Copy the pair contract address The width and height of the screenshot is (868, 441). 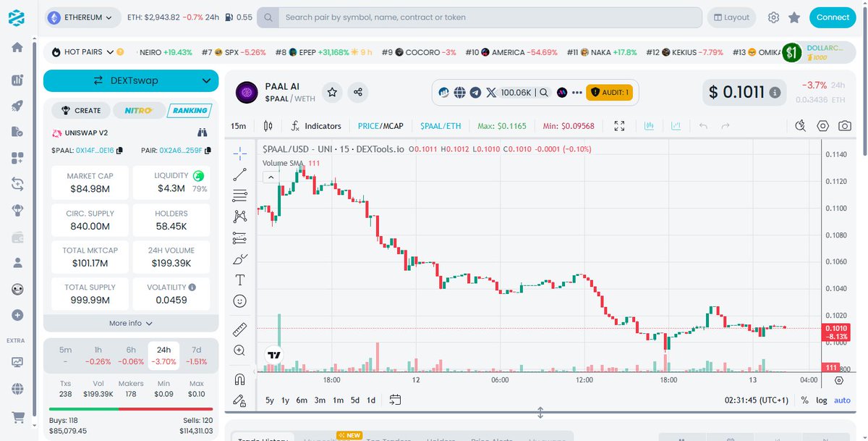[208, 151]
